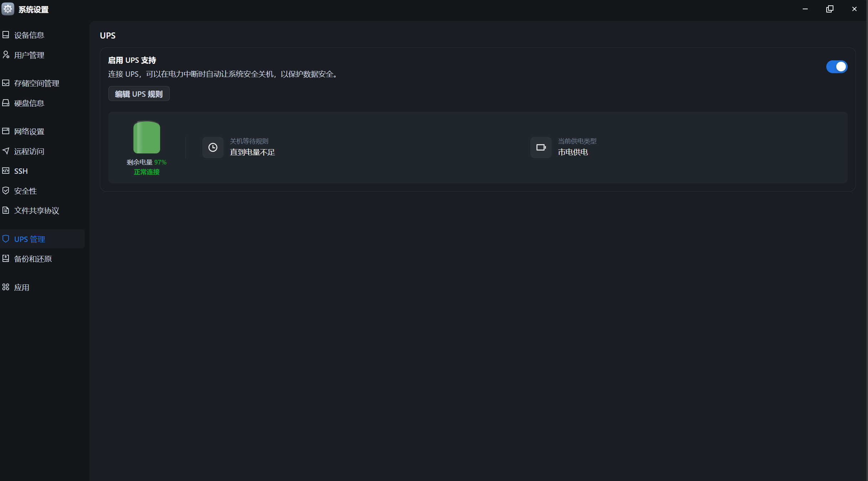Disable the 启用 UPS 支持 switch
868x481 pixels.
(x=837, y=67)
